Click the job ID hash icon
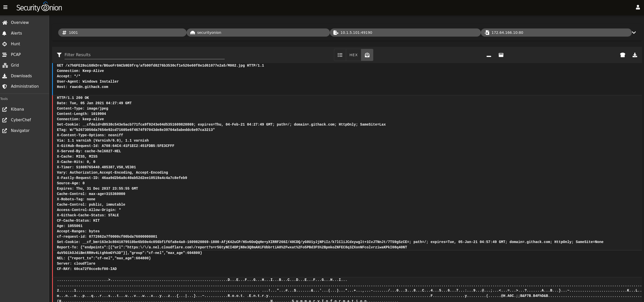The width and height of the screenshot is (644, 302). [x=64, y=33]
